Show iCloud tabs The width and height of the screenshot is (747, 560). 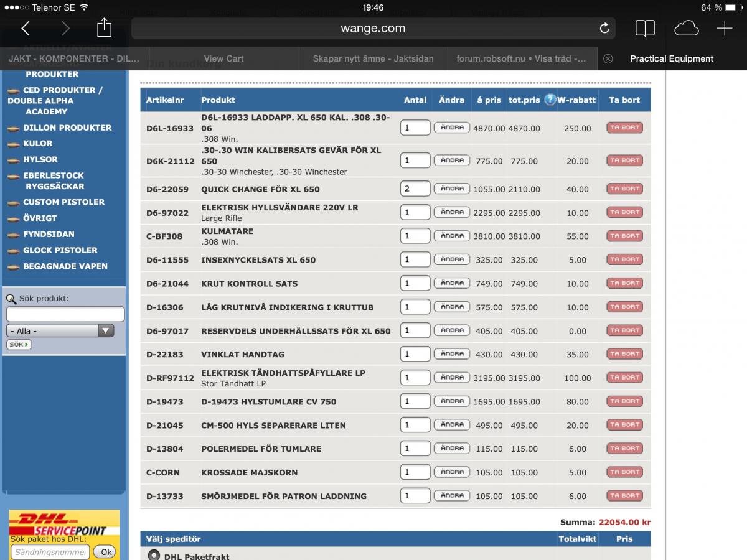686,28
